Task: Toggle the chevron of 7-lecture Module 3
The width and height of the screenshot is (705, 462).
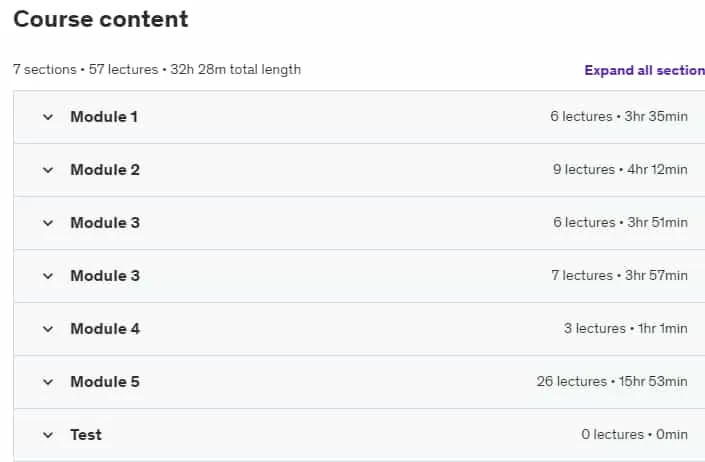Action: [48, 276]
